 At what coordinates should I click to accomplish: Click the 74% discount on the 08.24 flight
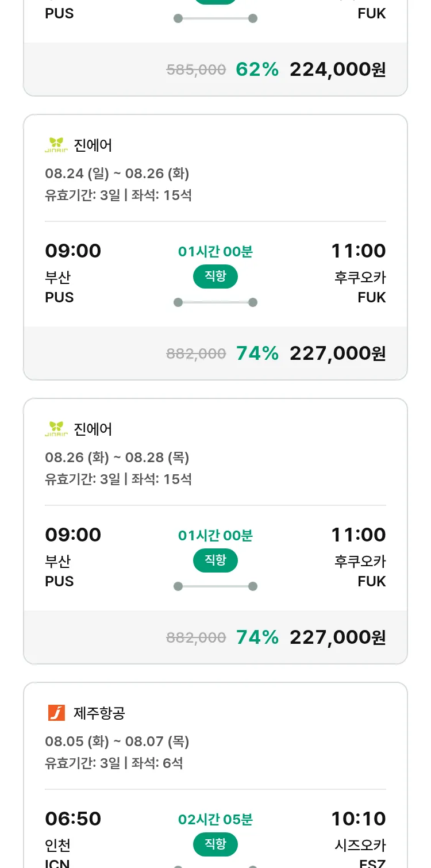(x=257, y=354)
